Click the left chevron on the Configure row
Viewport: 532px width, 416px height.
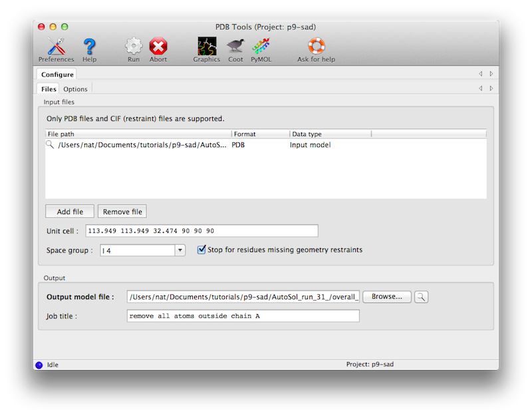(481, 73)
